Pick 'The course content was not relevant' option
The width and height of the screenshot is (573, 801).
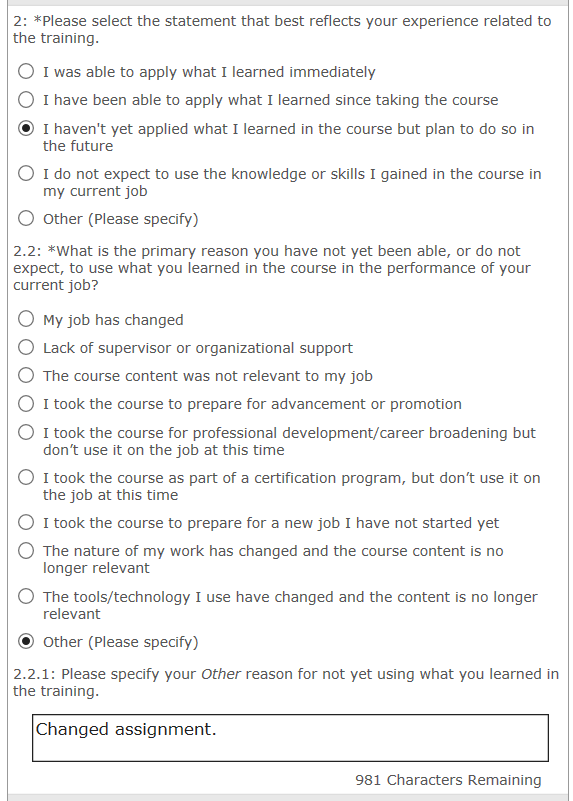pos(26,375)
